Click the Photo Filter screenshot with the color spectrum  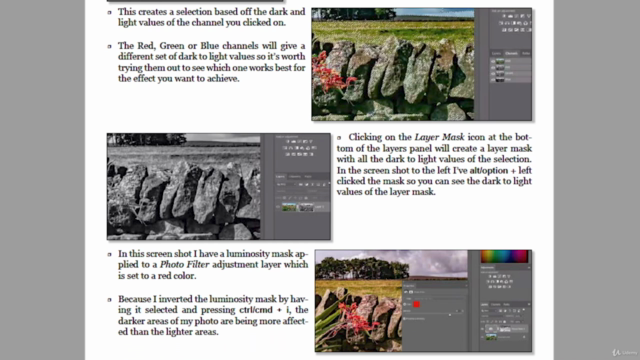coord(423,301)
